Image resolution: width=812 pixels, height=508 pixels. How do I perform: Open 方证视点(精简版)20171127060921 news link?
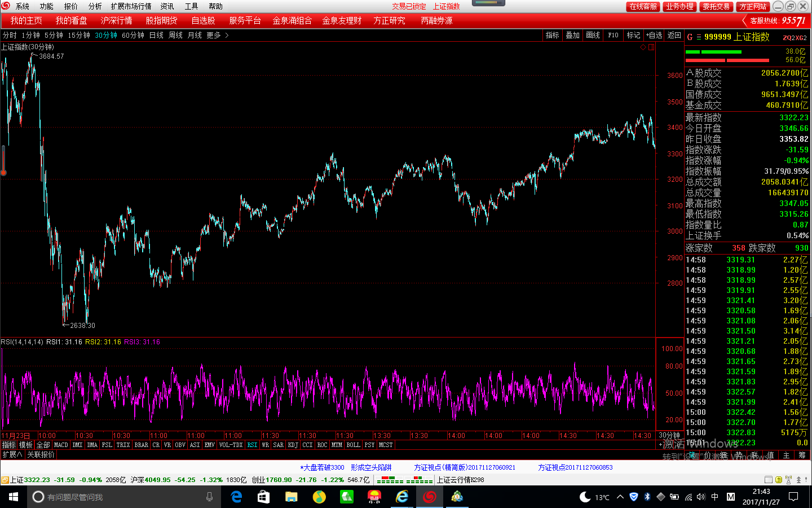465,467
